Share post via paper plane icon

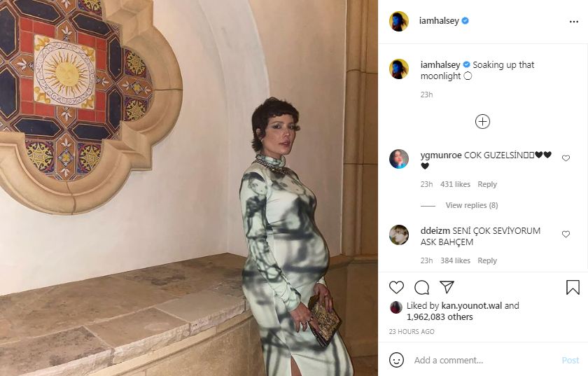[x=447, y=287]
